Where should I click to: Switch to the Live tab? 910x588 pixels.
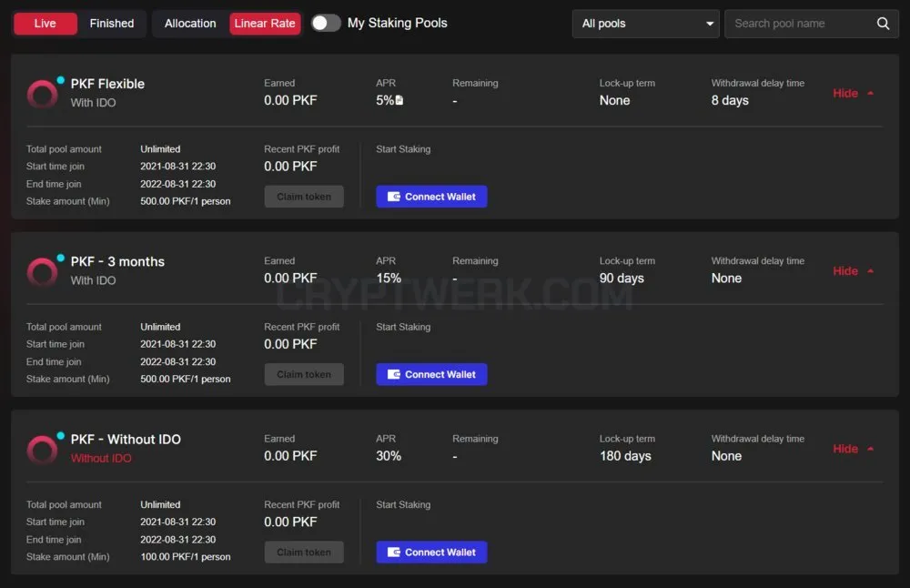click(45, 24)
